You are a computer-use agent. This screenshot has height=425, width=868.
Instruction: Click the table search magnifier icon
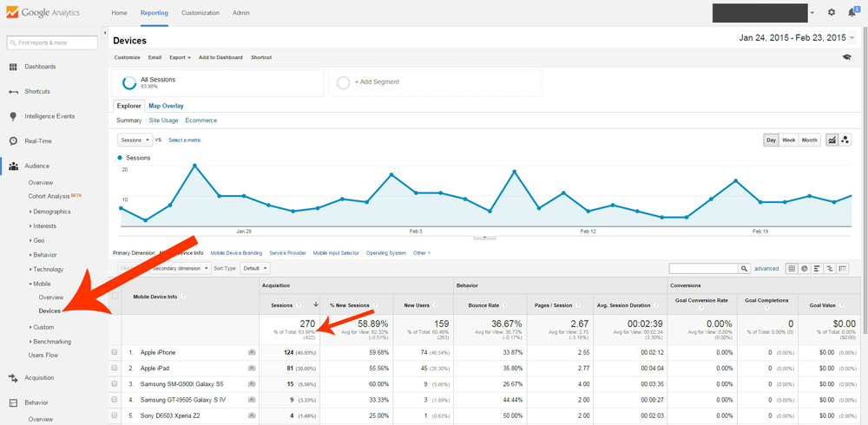click(745, 269)
